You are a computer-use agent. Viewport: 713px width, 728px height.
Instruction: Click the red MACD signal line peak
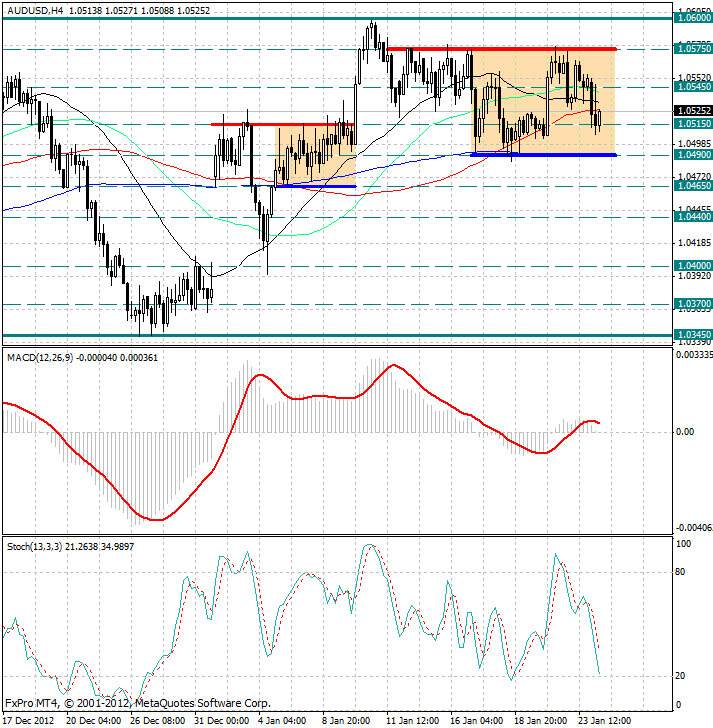point(394,365)
